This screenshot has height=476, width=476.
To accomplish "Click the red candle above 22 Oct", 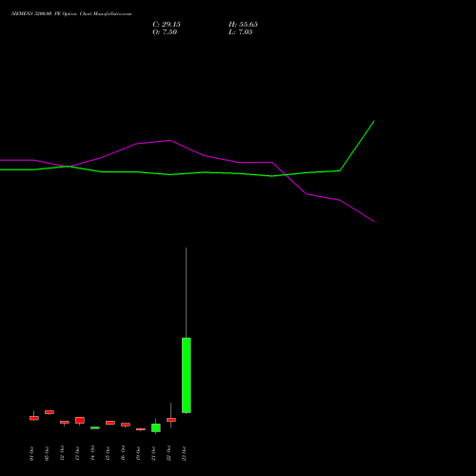I will coord(171,420).
